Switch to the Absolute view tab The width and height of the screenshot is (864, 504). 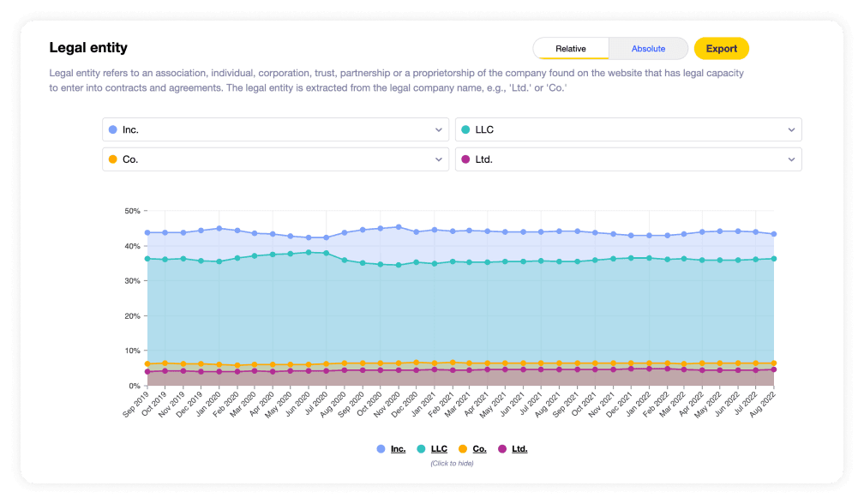click(x=648, y=49)
